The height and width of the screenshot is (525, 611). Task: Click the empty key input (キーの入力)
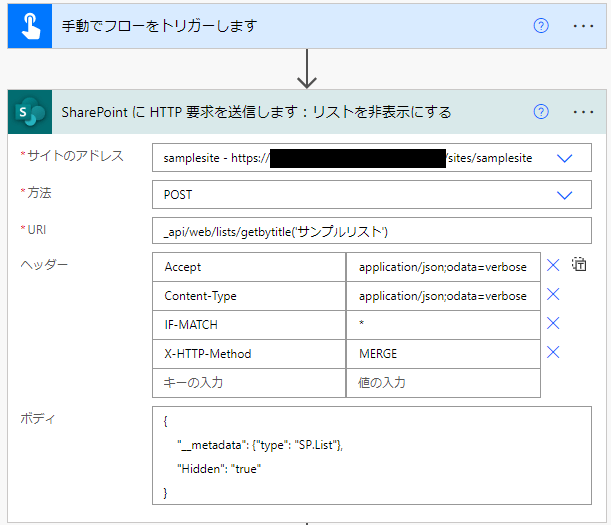click(x=249, y=383)
